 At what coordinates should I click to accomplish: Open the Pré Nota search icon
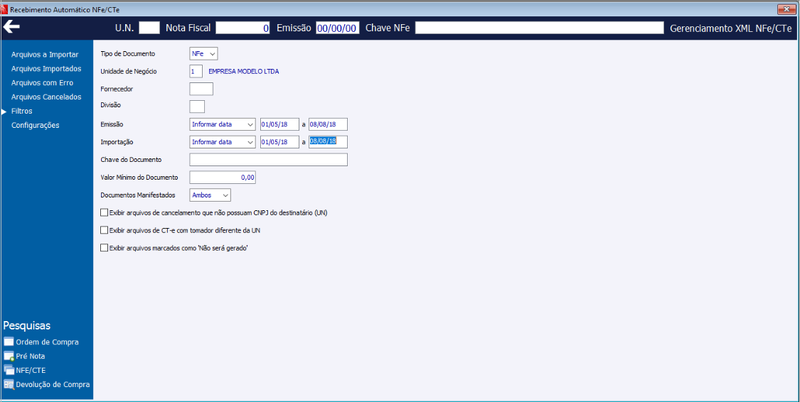pos(9,356)
